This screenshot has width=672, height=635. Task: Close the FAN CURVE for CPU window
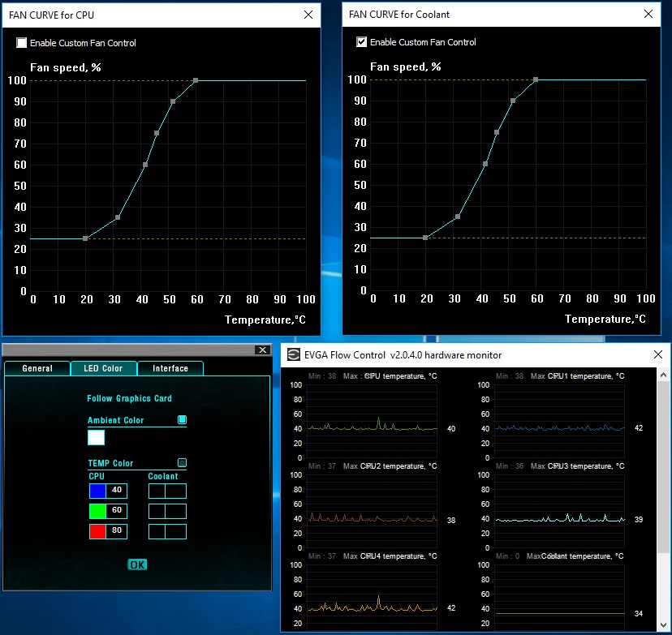pos(308,15)
